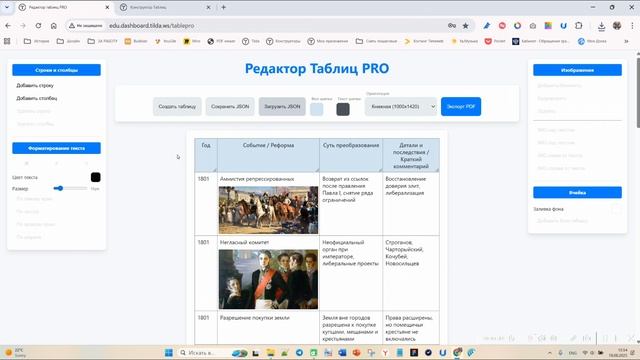The image size is (640, 360).
Task: Adjust the Размер text size slider
Action: click(70, 188)
